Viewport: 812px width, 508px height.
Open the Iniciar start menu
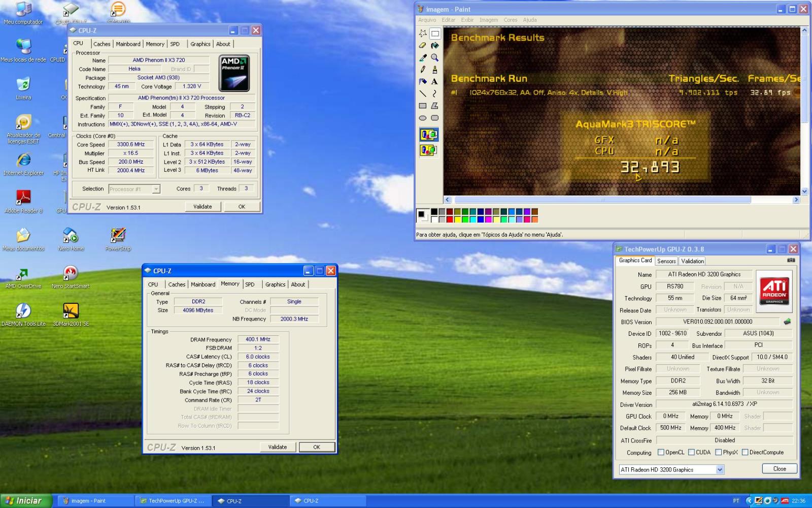coord(26,501)
